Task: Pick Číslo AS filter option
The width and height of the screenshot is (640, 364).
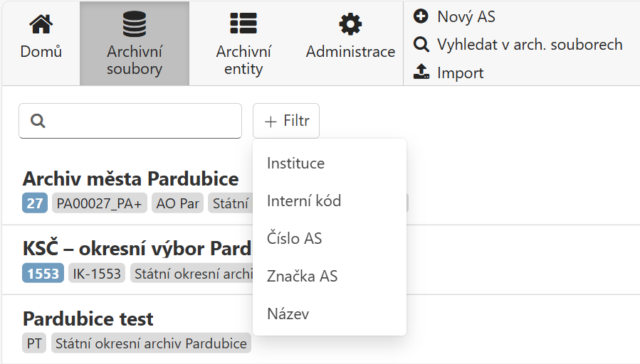Action: (294, 239)
